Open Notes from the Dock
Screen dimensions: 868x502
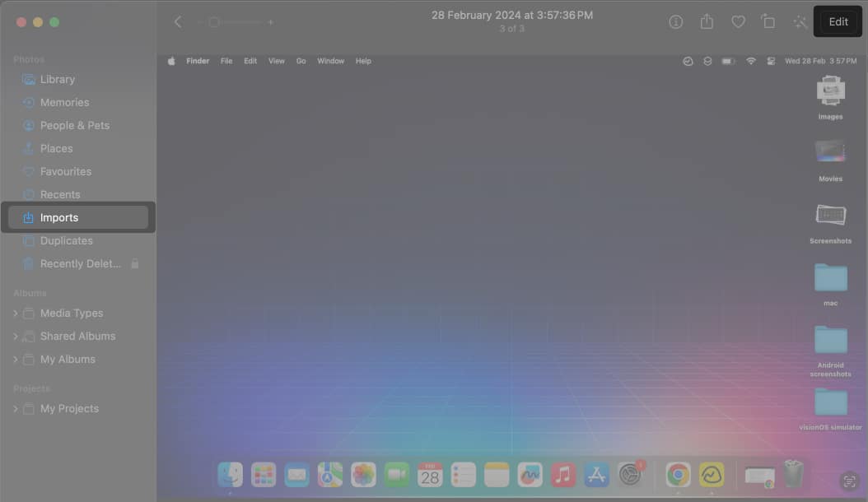(x=497, y=475)
